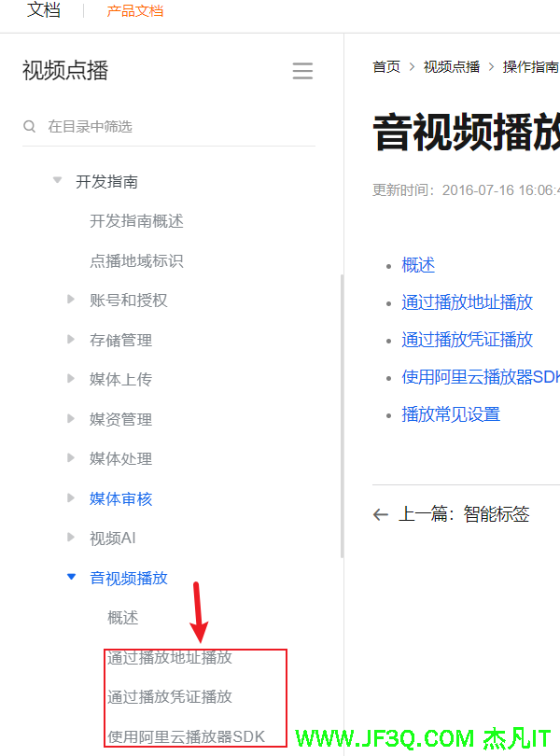Open the 产品文档 tab at top

pyautogui.click(x=134, y=11)
